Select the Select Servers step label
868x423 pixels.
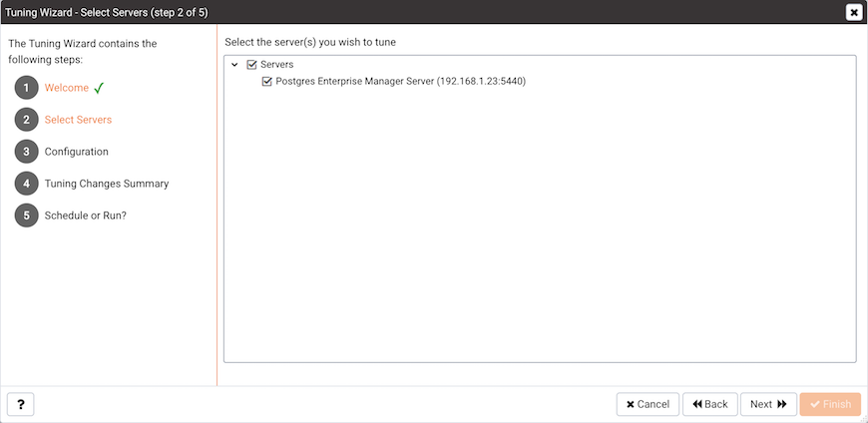pos(78,120)
